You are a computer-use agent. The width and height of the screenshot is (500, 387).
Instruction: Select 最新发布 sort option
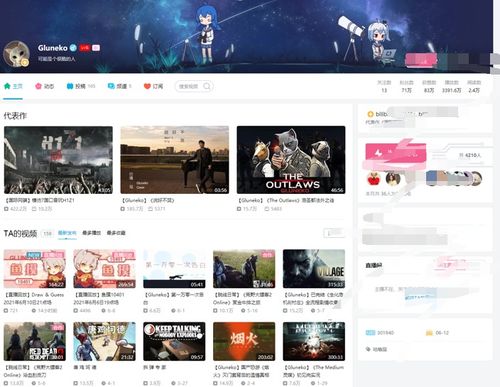coord(67,233)
